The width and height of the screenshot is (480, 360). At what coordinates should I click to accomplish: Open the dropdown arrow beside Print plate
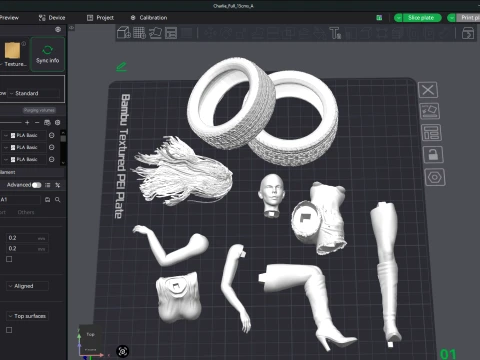(x=451, y=18)
